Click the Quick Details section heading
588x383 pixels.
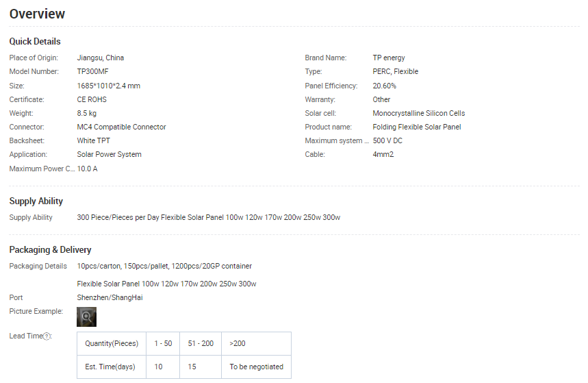pos(35,41)
